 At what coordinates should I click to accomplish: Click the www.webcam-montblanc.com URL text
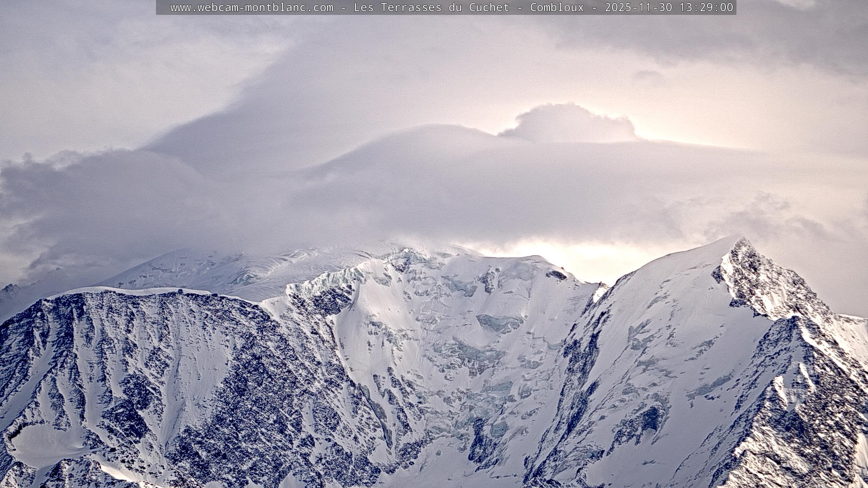coord(252,7)
